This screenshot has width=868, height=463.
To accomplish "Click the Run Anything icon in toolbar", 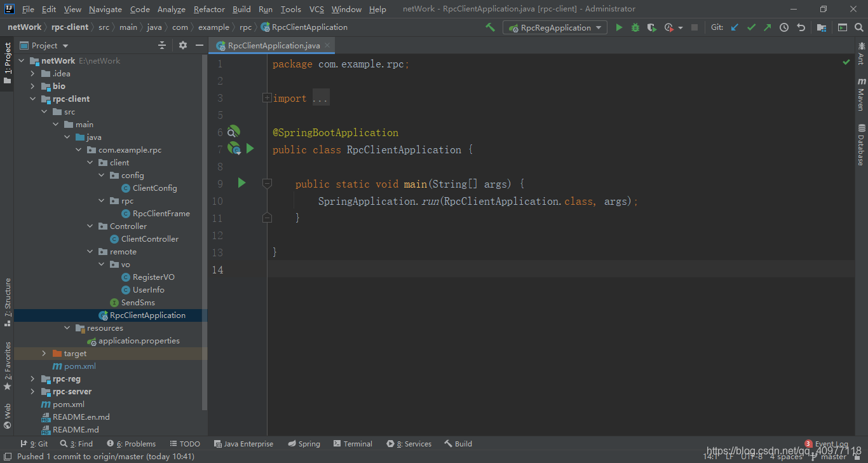I will point(843,27).
